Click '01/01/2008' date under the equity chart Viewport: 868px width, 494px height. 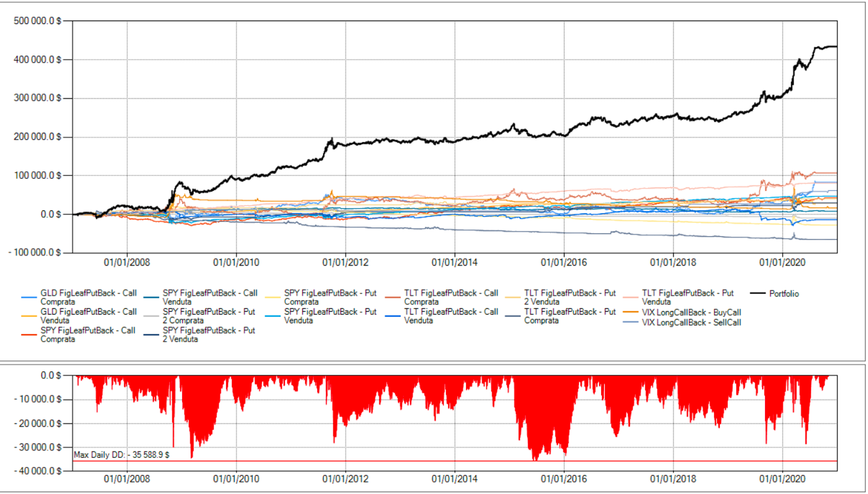point(127,262)
